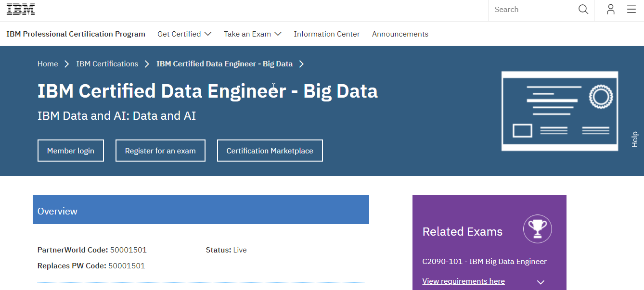Click the certificate illustration image
The image size is (644, 290).
[x=560, y=111]
